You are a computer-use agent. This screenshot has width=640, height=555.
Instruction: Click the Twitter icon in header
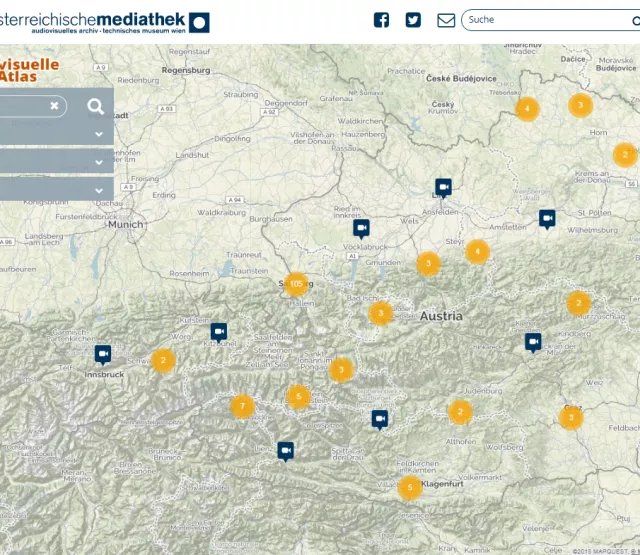click(x=413, y=20)
